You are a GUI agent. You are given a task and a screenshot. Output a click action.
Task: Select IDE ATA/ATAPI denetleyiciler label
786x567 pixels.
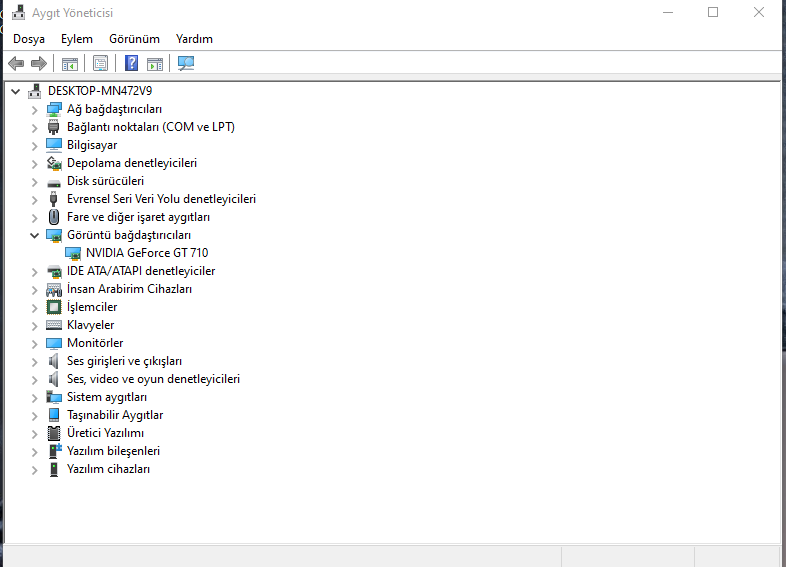pyautogui.click(x=141, y=271)
